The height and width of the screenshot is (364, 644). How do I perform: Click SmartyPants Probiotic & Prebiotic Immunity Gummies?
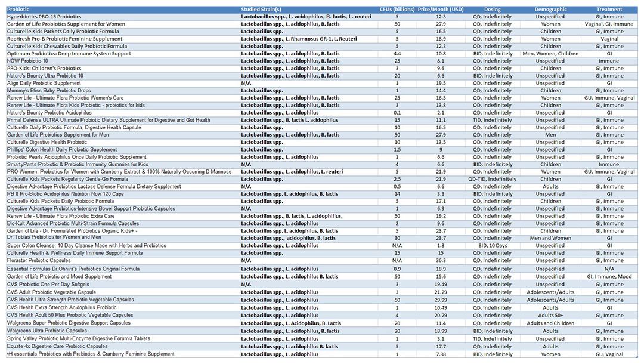point(78,165)
